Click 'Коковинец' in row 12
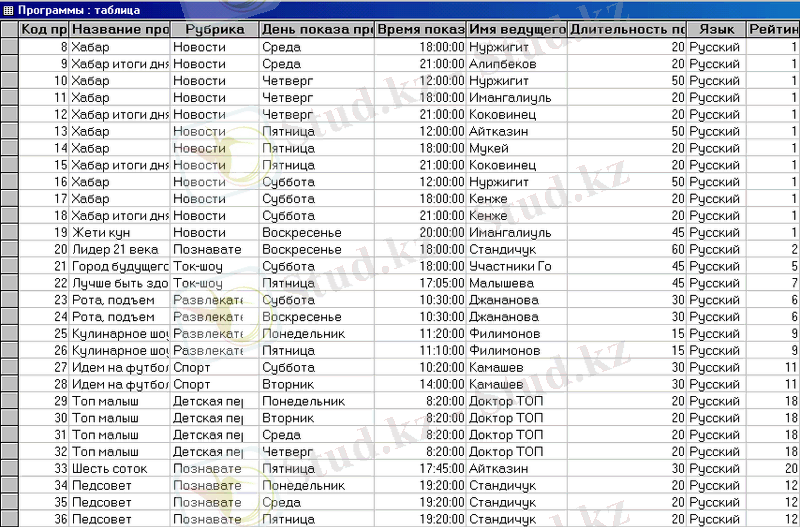Viewport: 800px width, 527px height. click(517, 114)
